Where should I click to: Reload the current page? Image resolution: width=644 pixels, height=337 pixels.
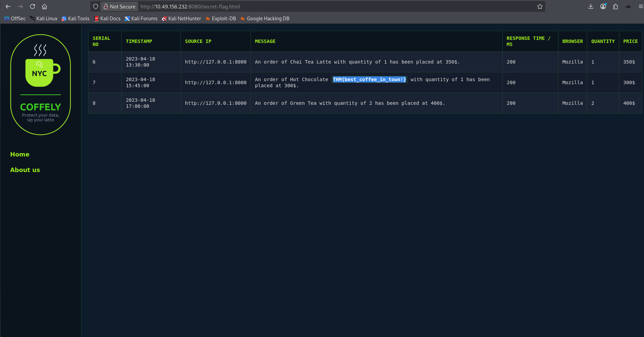tap(32, 6)
